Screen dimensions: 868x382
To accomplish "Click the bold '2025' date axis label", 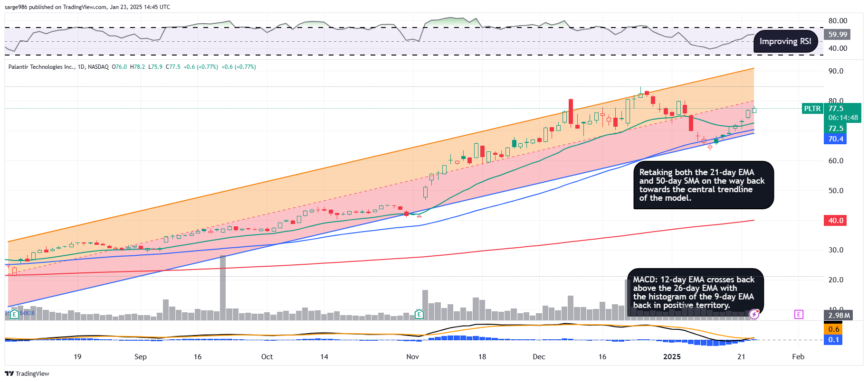I will pyautogui.click(x=672, y=357).
